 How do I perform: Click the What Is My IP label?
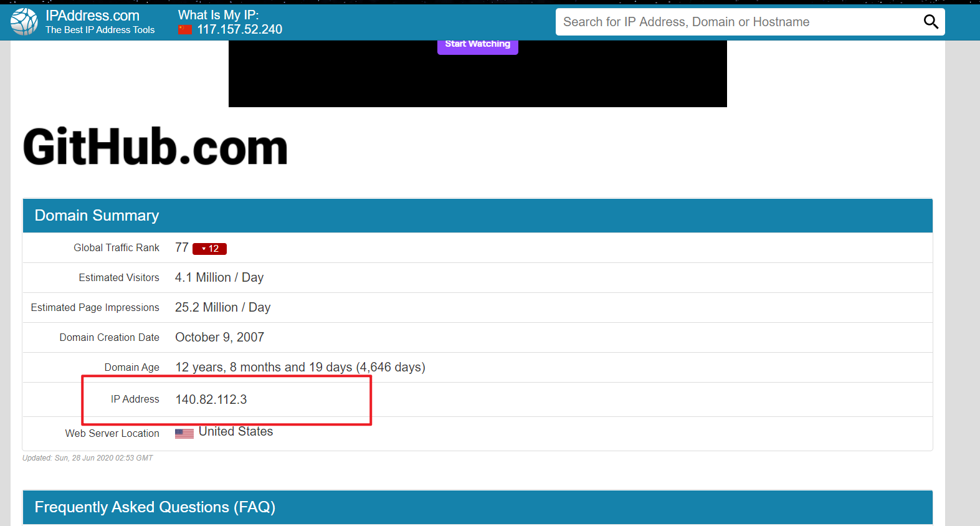(218, 15)
